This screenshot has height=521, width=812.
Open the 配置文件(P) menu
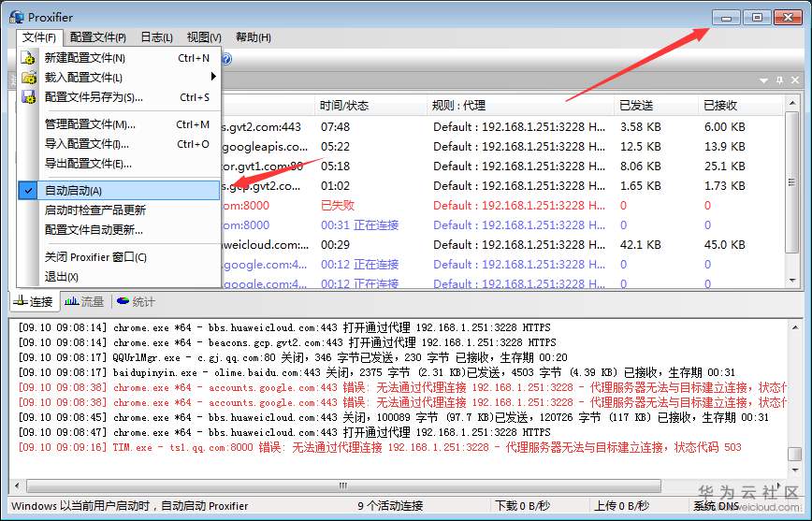[x=98, y=37]
